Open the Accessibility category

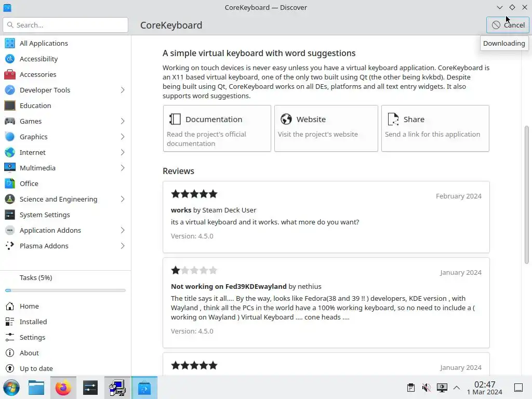click(65, 59)
